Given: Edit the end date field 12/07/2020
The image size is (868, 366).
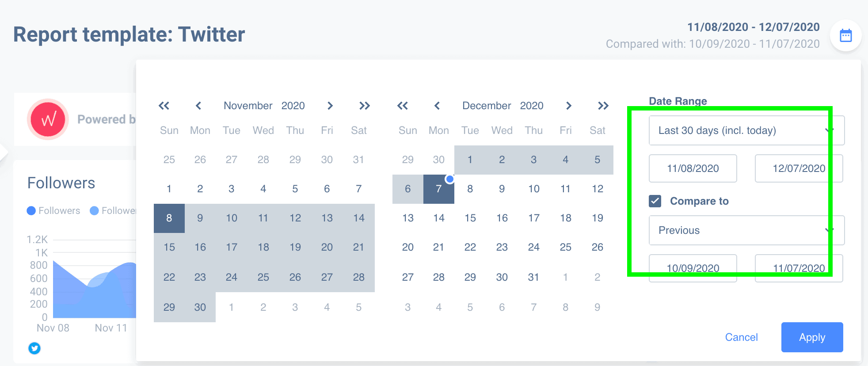Looking at the screenshot, I should [x=799, y=168].
